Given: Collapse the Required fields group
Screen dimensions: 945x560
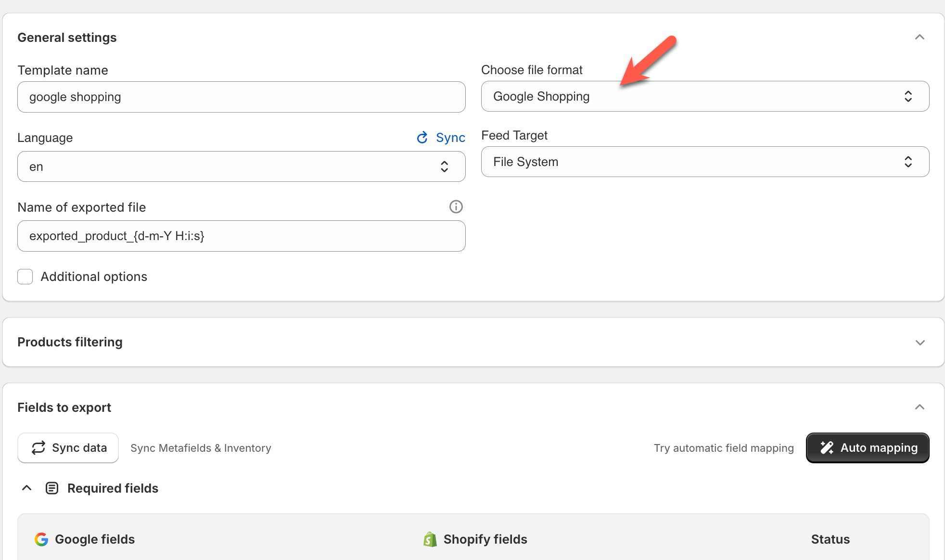Looking at the screenshot, I should (x=27, y=488).
